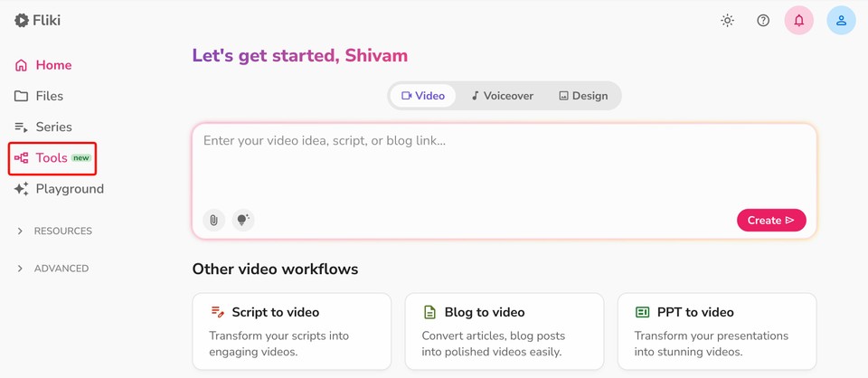The height and width of the screenshot is (378, 868).
Task: Open the Playground page
Action: 70,189
